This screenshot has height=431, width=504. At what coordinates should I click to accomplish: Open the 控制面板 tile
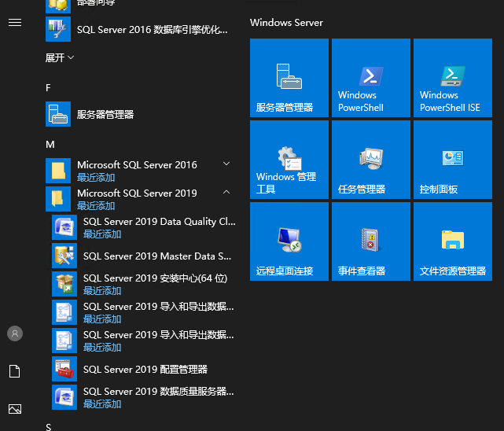(453, 160)
